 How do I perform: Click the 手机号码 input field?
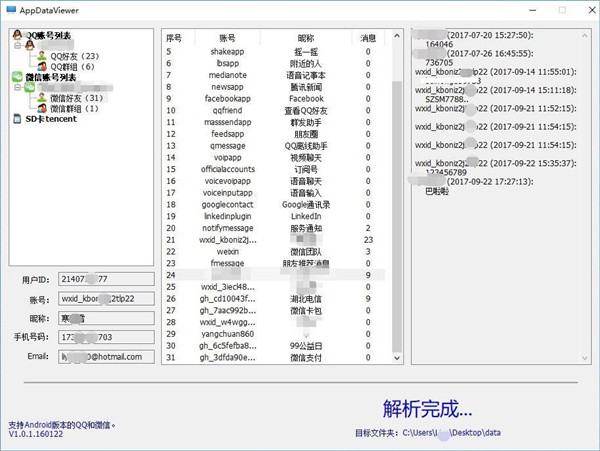click(x=106, y=337)
